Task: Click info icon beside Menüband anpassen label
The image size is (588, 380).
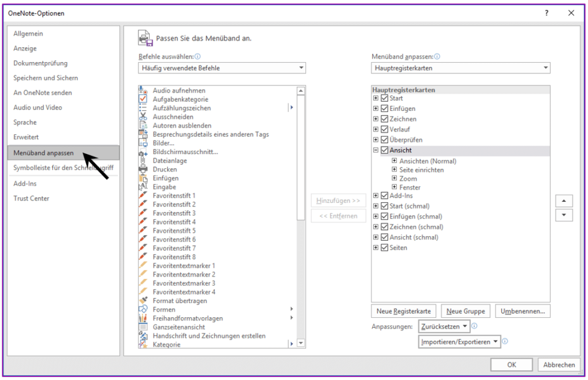Action: click(x=437, y=56)
